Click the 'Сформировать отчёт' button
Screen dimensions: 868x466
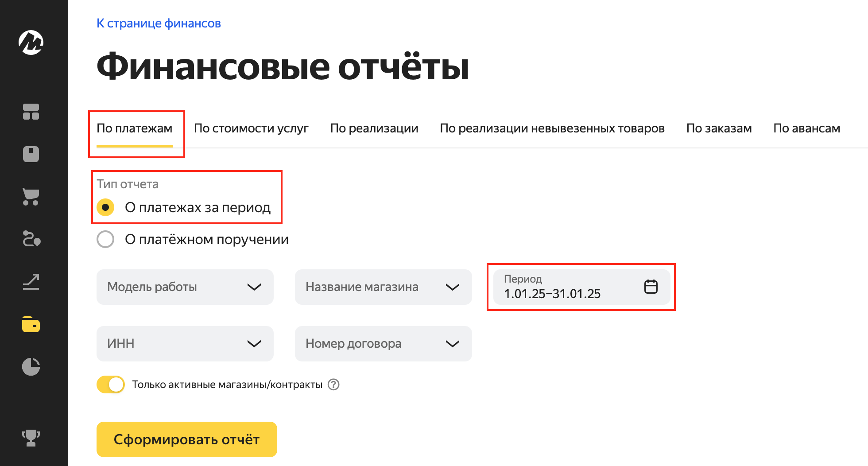[x=186, y=439]
